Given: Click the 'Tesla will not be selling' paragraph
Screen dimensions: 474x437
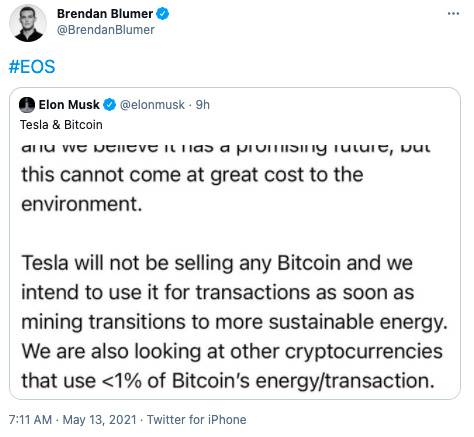Looking at the screenshot, I should (234, 292).
